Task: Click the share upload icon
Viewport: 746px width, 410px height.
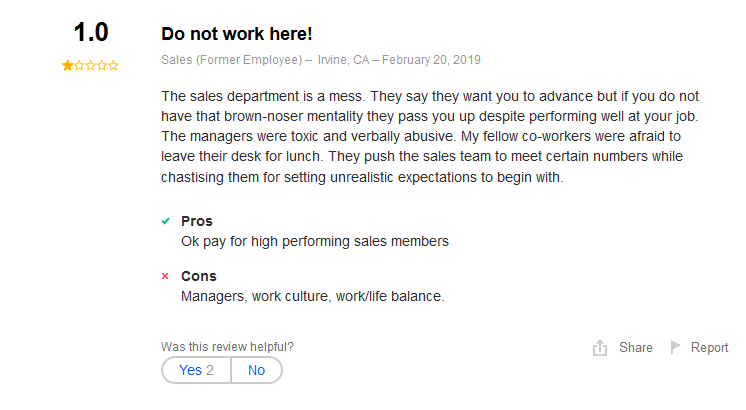Action: pyautogui.click(x=599, y=348)
